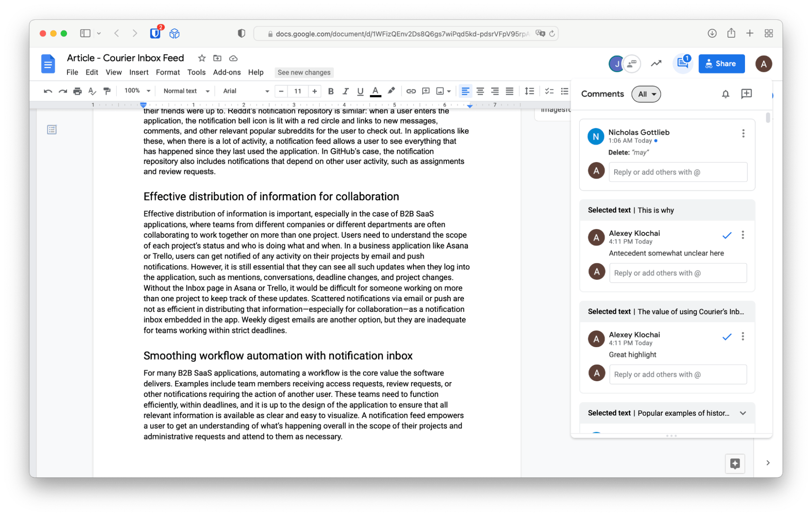Click the spelling and grammar check icon
The height and width of the screenshot is (516, 812).
point(92,91)
